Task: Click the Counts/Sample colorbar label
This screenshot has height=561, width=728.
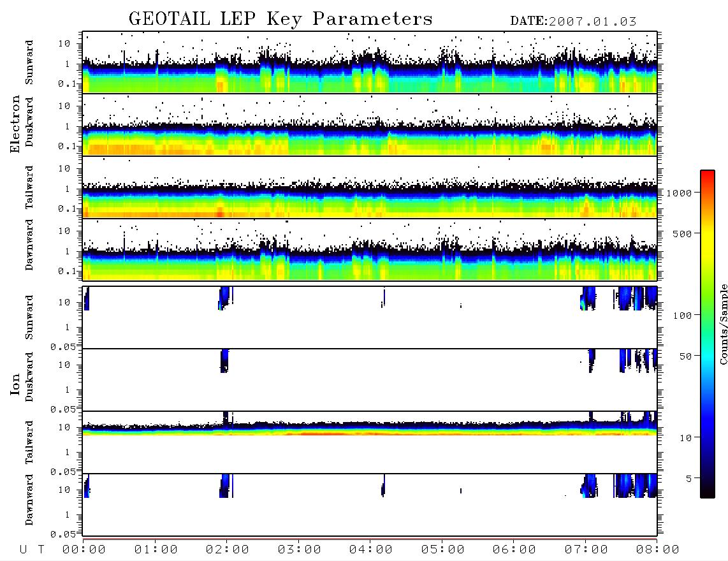Action: tap(723, 324)
